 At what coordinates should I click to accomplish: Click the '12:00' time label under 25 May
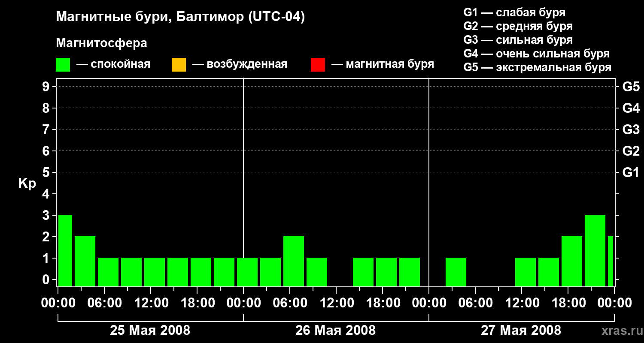pos(151,303)
